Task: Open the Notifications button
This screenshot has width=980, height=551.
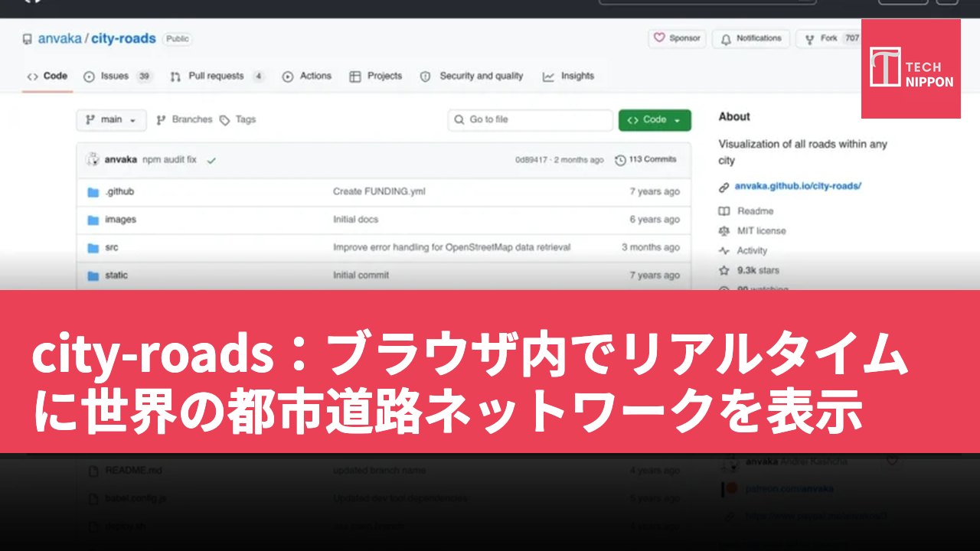Action: 751,38
